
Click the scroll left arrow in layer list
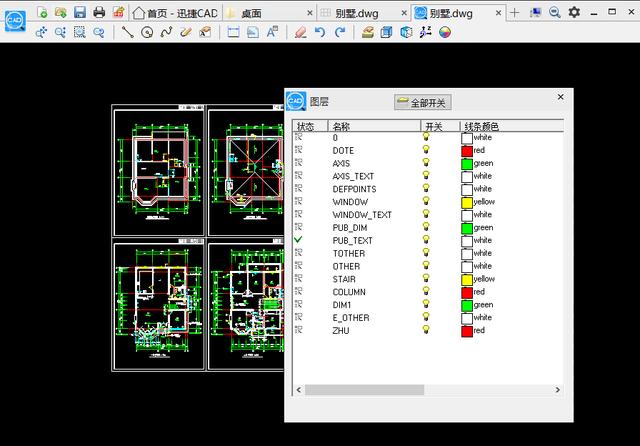299,390
